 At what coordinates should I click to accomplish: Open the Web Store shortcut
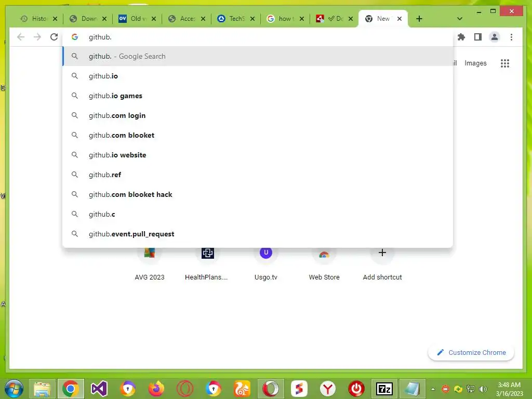coord(324,264)
